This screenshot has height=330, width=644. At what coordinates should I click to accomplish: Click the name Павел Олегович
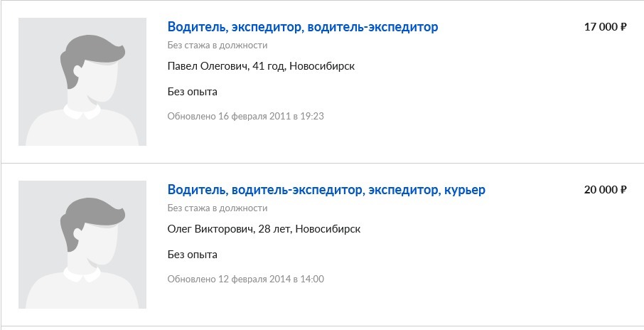(x=207, y=66)
